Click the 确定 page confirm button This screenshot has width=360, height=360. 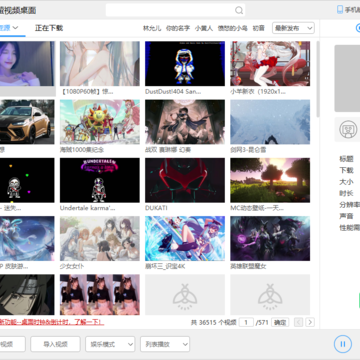tap(280, 322)
